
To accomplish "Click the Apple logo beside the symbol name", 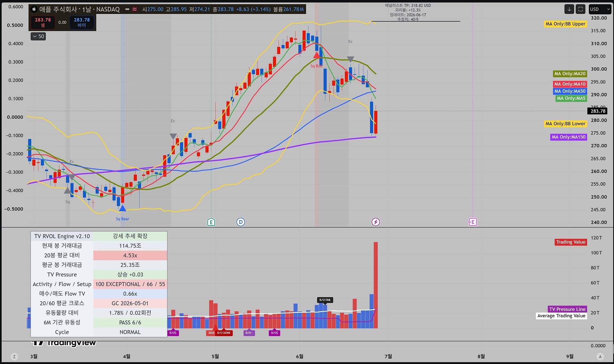I will (x=34, y=9).
